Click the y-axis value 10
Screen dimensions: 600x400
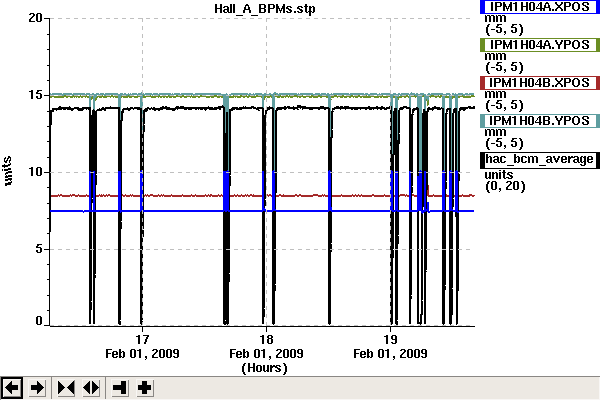pos(35,171)
